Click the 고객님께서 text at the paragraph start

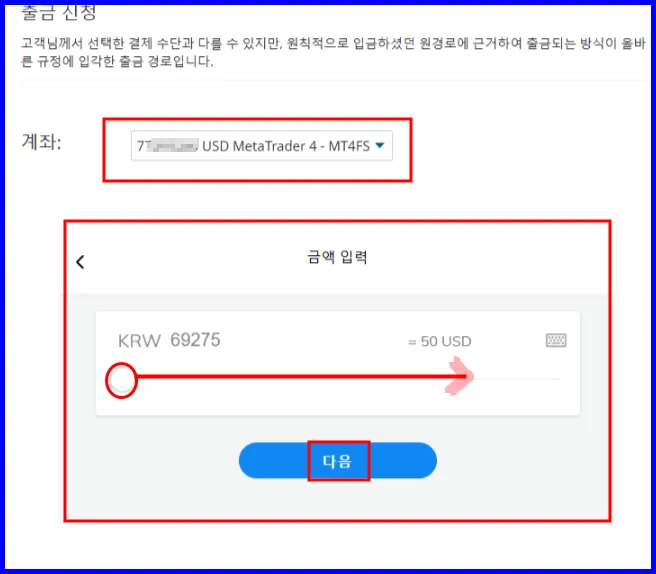[x=52, y=43]
